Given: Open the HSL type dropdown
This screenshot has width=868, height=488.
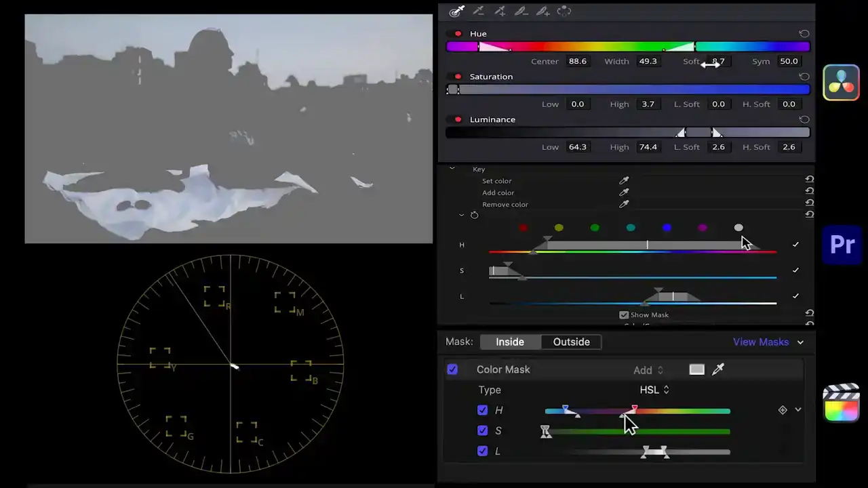Looking at the screenshot, I should tap(654, 390).
